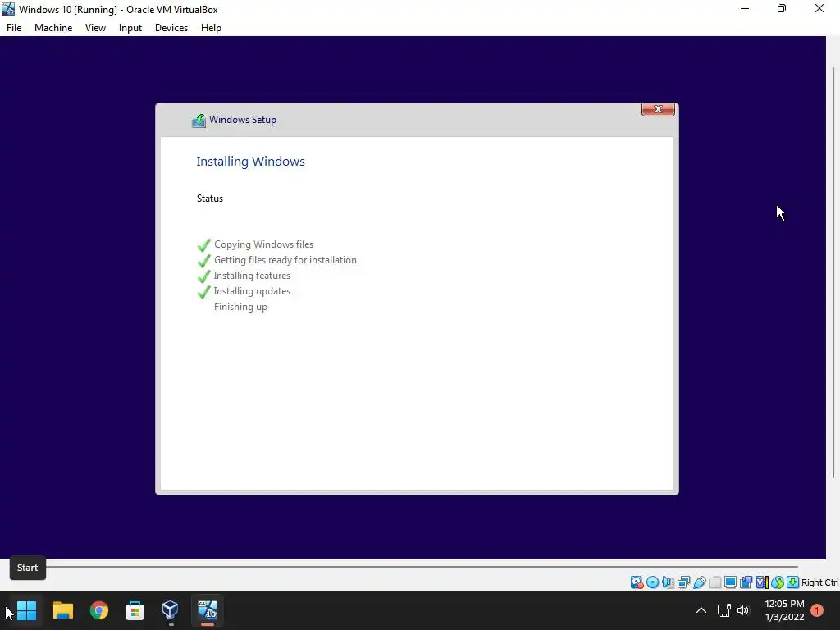Minimize the VirtualBox window
Image resolution: width=840 pixels, height=630 pixels.
(x=745, y=8)
